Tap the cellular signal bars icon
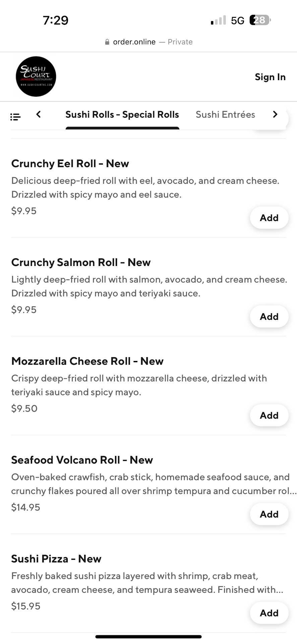 [218, 20]
